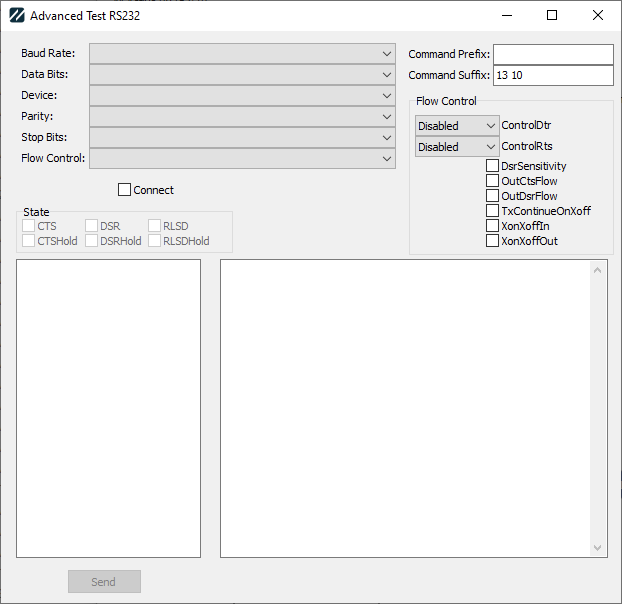The width and height of the screenshot is (622, 604).
Task: Toggle TxContinueOnXoff checkbox
Action: click(492, 211)
